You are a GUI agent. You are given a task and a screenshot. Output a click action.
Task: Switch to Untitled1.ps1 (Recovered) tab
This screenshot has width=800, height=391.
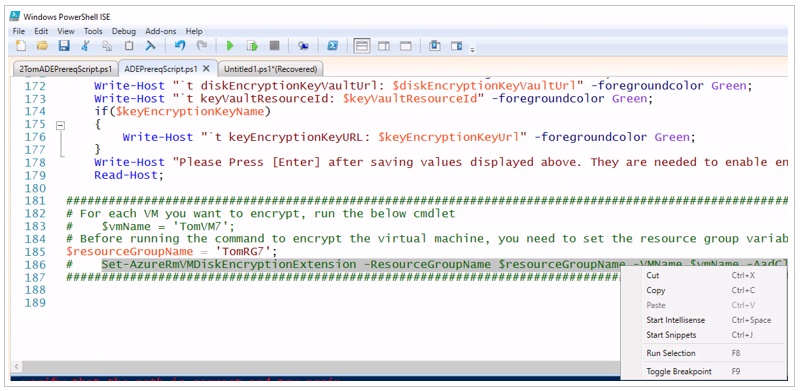(x=270, y=69)
